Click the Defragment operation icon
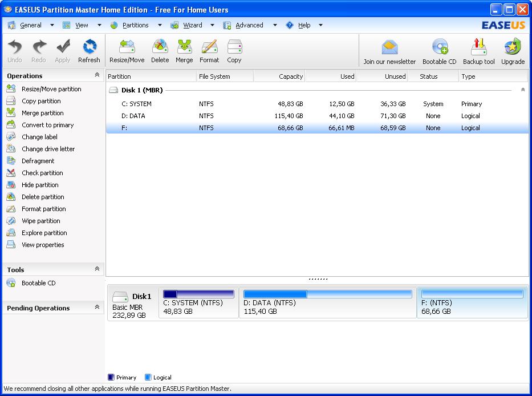This screenshot has height=396, width=532. tap(11, 161)
